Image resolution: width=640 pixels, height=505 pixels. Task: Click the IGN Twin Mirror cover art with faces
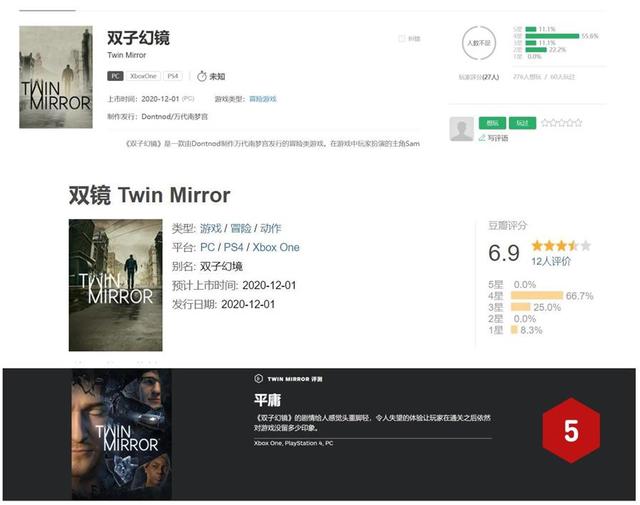pos(122,434)
